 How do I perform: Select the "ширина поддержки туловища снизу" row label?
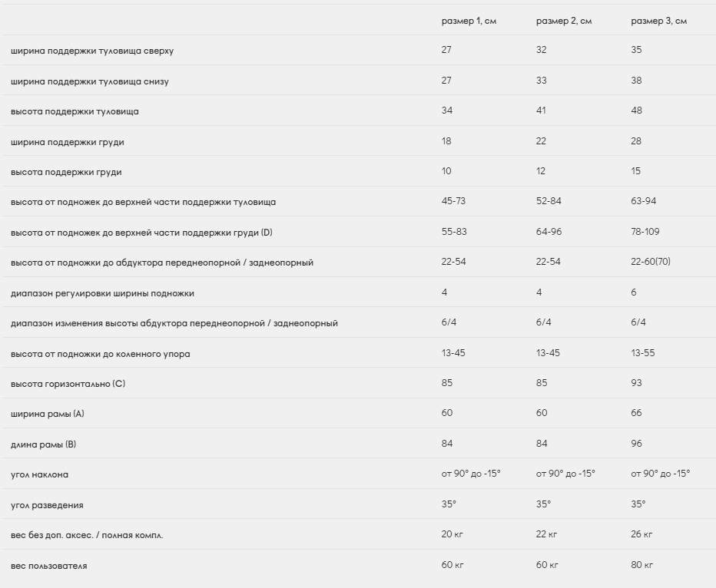point(90,81)
